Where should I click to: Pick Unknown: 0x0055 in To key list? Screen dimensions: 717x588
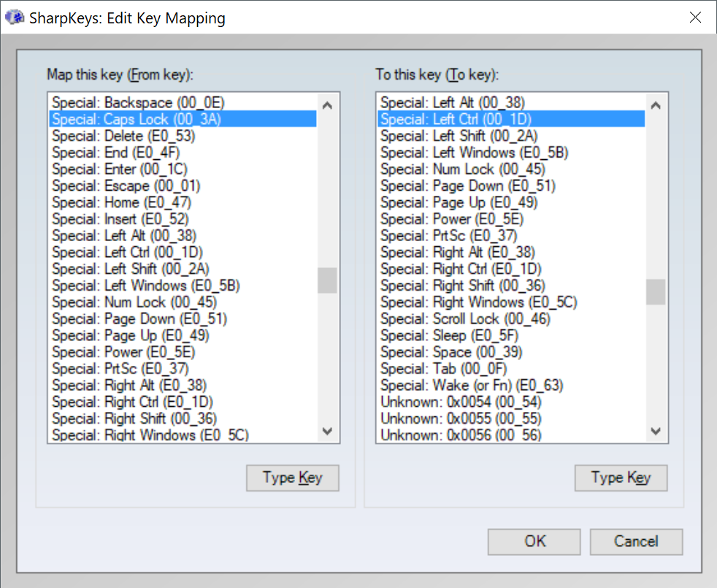(511, 419)
